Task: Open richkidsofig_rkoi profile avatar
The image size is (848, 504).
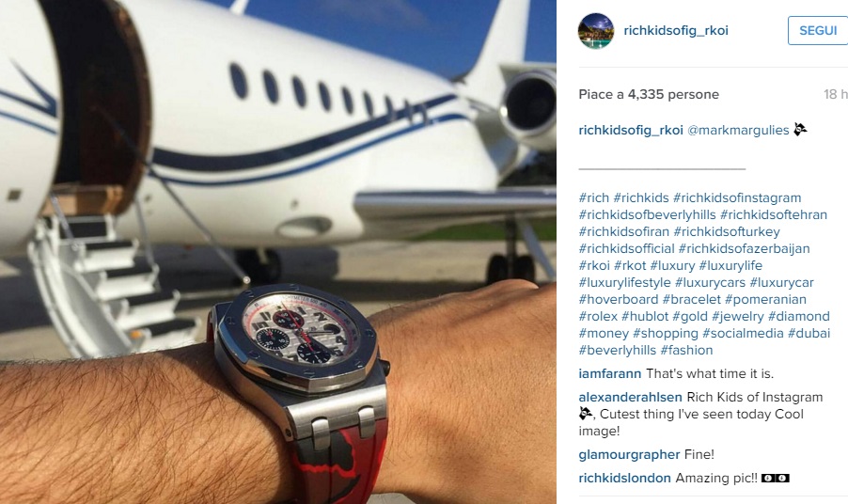Action: 596,31
